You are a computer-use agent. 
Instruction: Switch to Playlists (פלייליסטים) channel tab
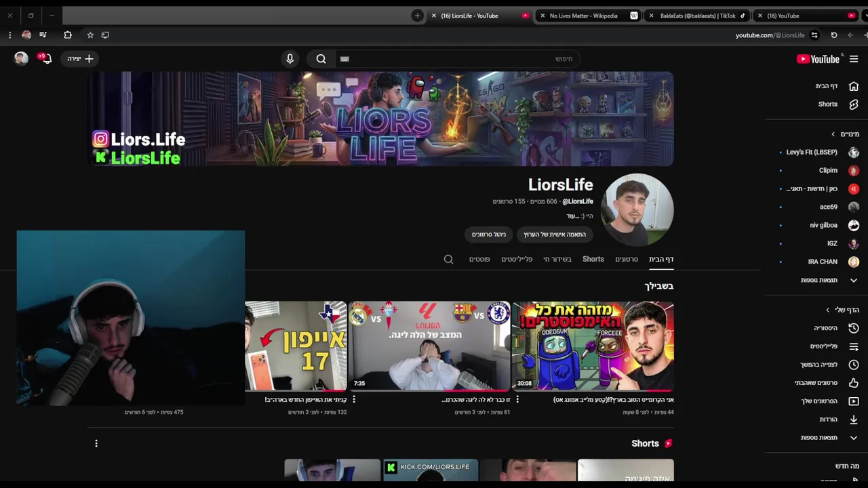click(517, 259)
